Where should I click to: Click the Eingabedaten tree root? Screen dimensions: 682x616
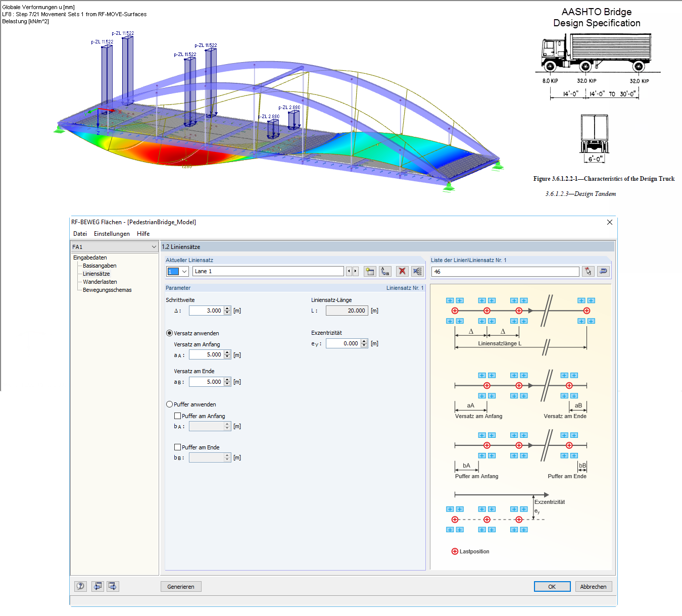tap(90, 258)
